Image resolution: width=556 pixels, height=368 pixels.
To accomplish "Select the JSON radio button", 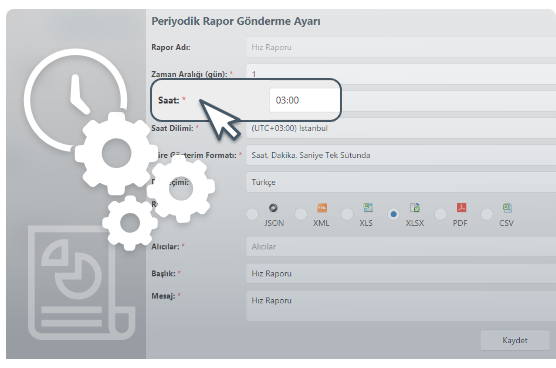I will [x=252, y=214].
